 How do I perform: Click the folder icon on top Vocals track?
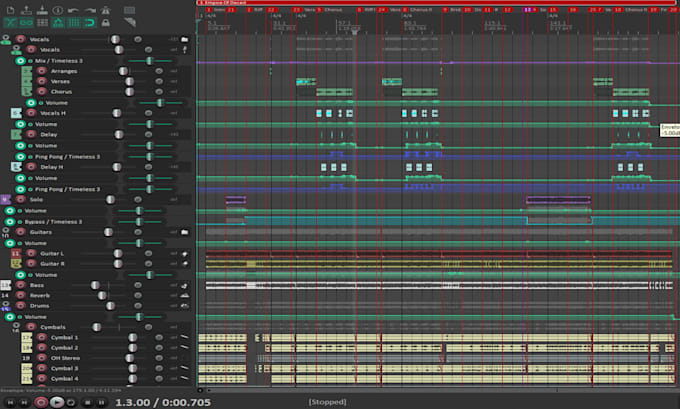click(185, 39)
